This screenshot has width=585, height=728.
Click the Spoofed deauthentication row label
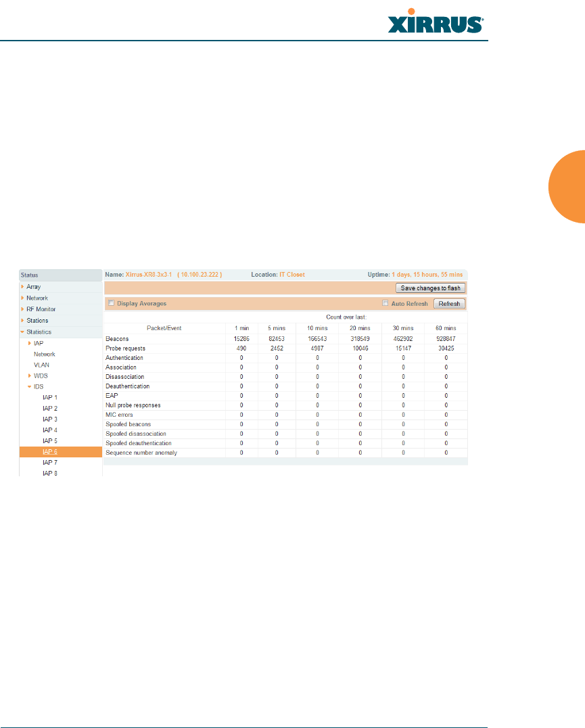pos(139,443)
